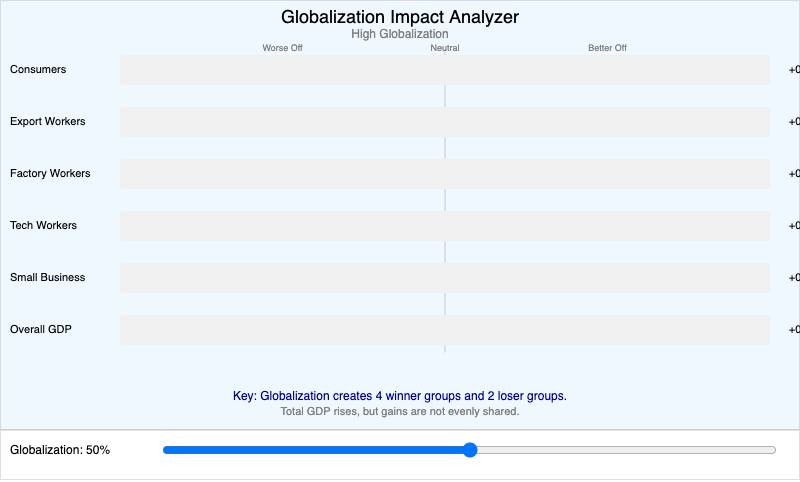Click the Export Workers label

pyautogui.click(x=47, y=121)
